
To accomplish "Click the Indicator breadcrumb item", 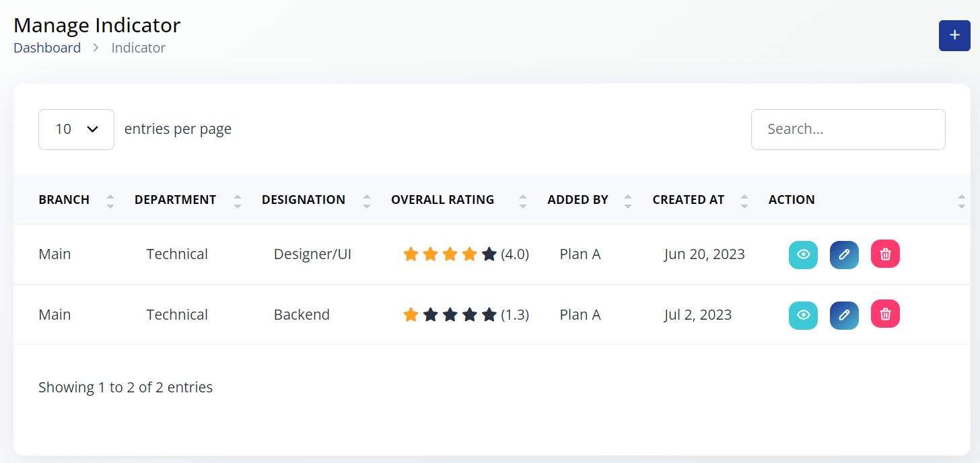I will (138, 48).
